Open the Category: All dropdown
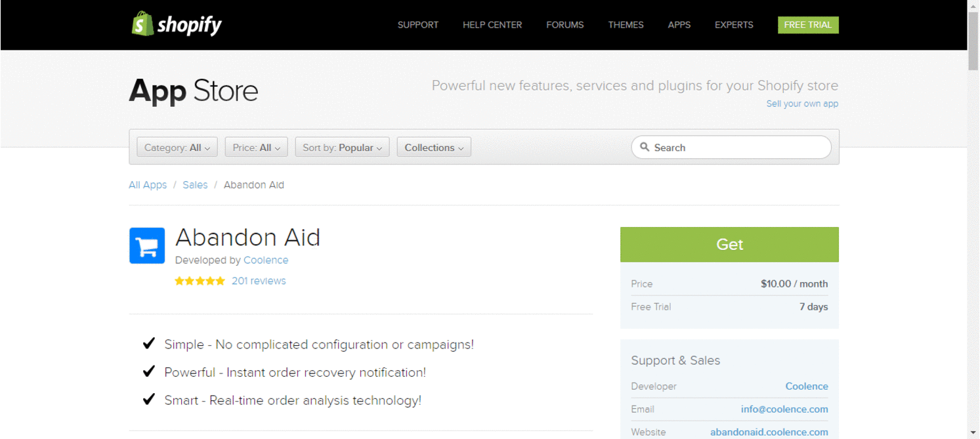The width and height of the screenshot is (980, 439). click(177, 148)
